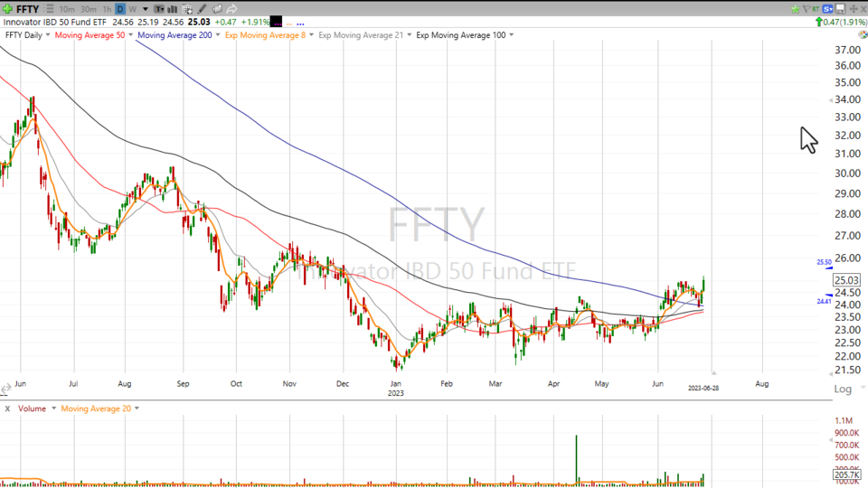868x488 pixels.
Task: Click the save floppy disk icon
Action: (x=840, y=9)
